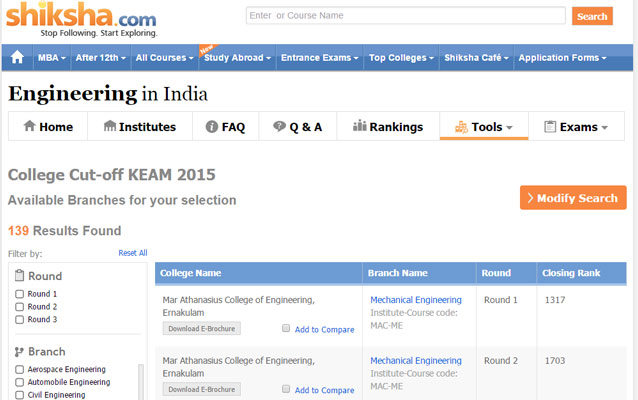
Task: Click the FAQ info icon tab
Action: click(x=212, y=127)
